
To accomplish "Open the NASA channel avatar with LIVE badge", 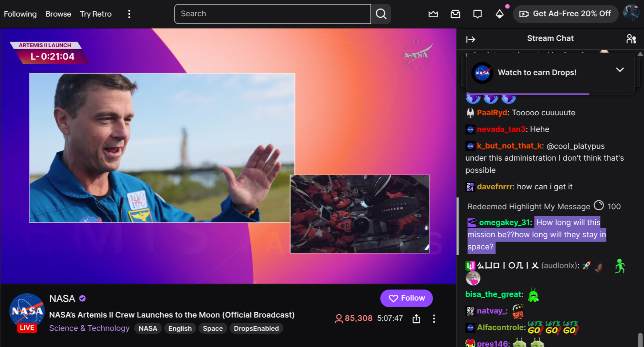I will coord(27,312).
